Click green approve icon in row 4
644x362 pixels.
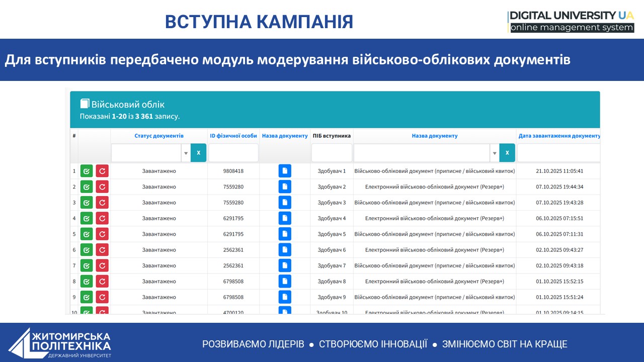click(87, 218)
